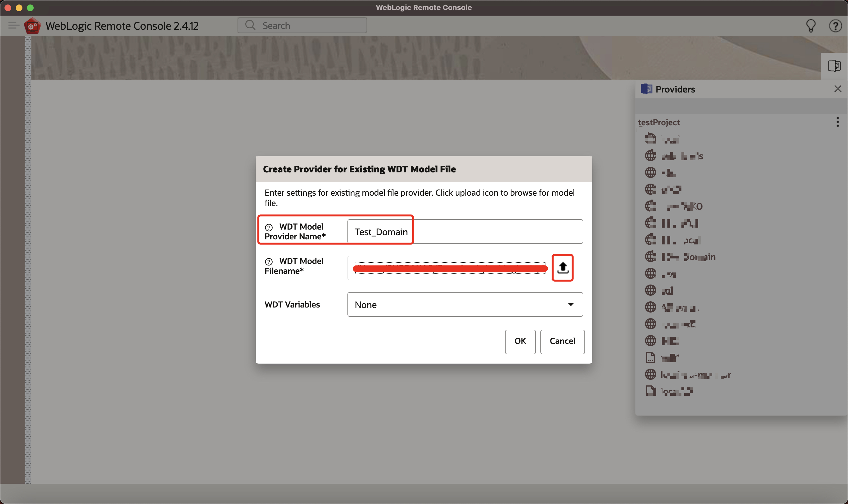Viewport: 848px width, 504px height.
Task: Click the WebLogic Remote Console logo
Action: click(32, 26)
